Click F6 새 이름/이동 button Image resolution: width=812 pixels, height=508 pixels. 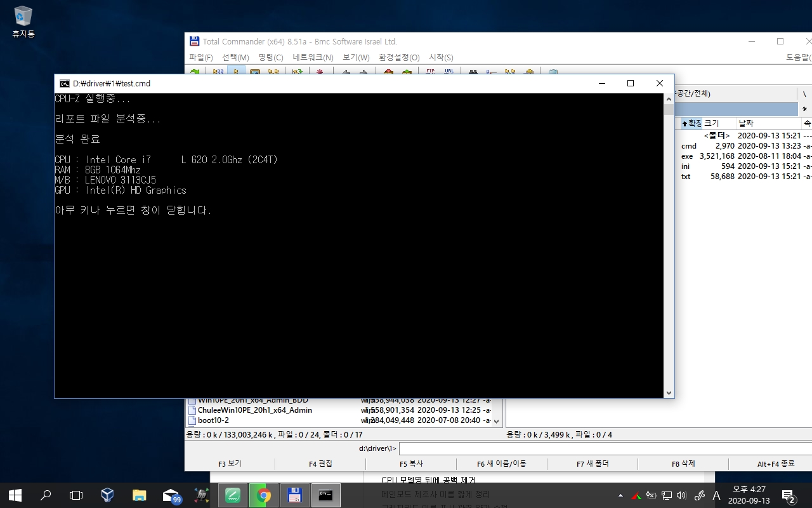click(x=502, y=464)
